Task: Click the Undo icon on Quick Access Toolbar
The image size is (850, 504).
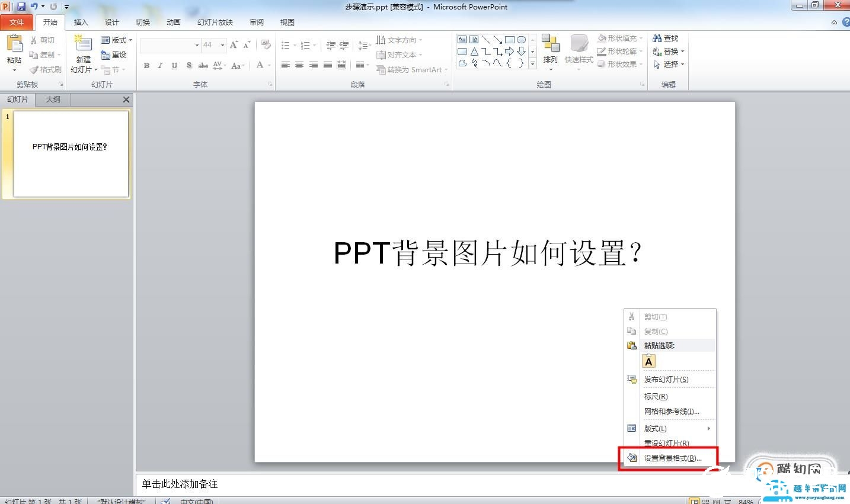Action: [x=33, y=6]
